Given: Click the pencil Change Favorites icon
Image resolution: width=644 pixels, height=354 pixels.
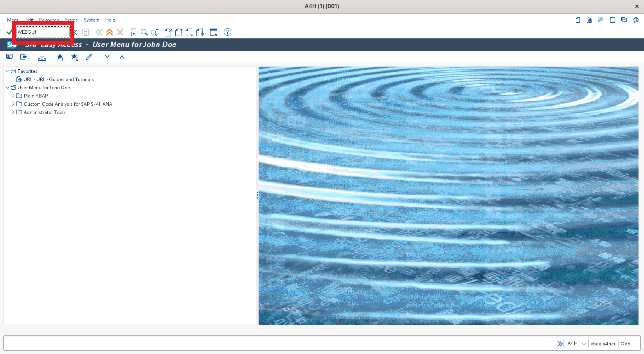Looking at the screenshot, I should click(x=89, y=57).
